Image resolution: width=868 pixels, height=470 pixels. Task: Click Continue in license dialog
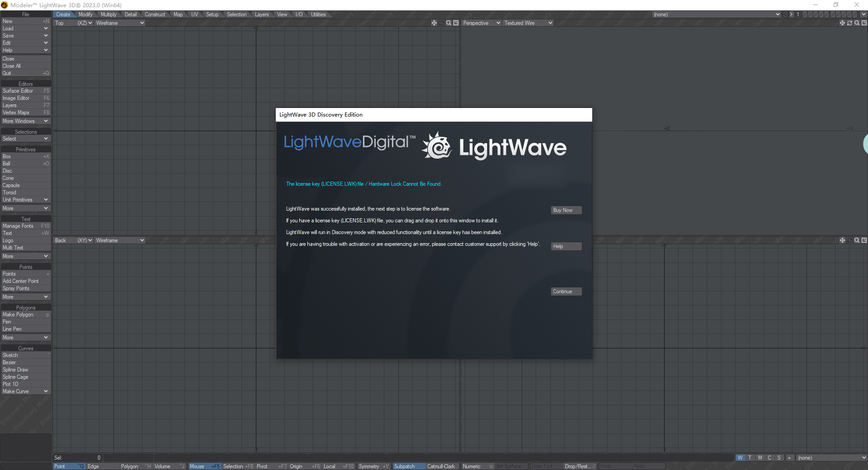[566, 291]
